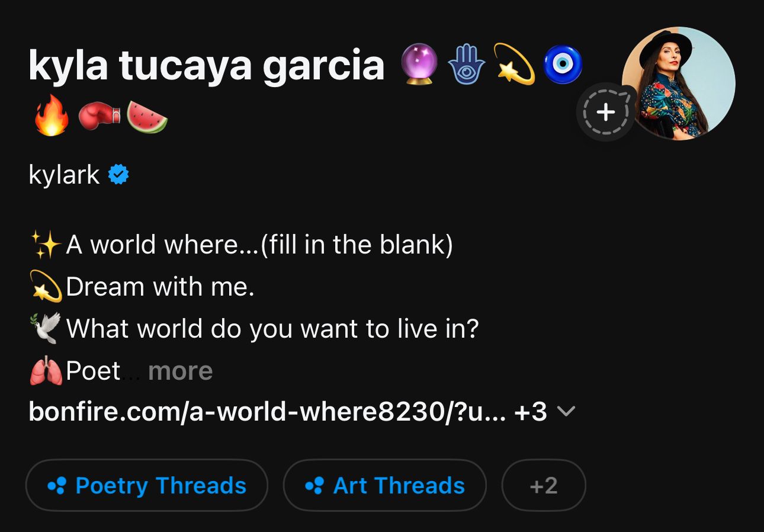Viewport: 764px width, 532px height.
Task: Click the hamsa hand emoji
Action: 467,64
